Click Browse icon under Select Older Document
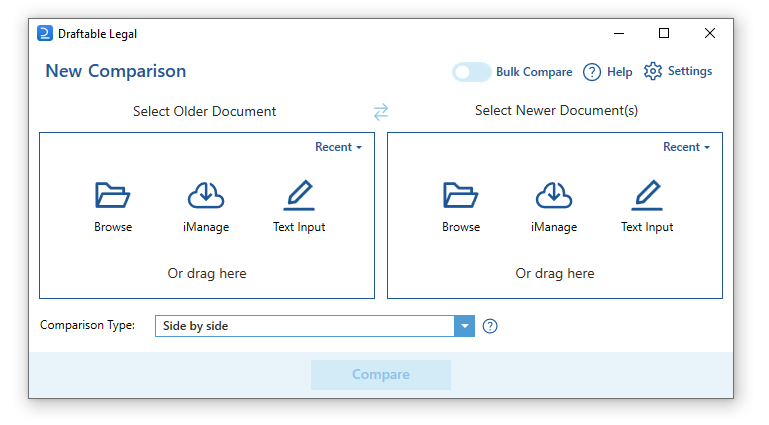Image resolution: width=769 pixels, height=425 pixels. pyautogui.click(x=112, y=195)
